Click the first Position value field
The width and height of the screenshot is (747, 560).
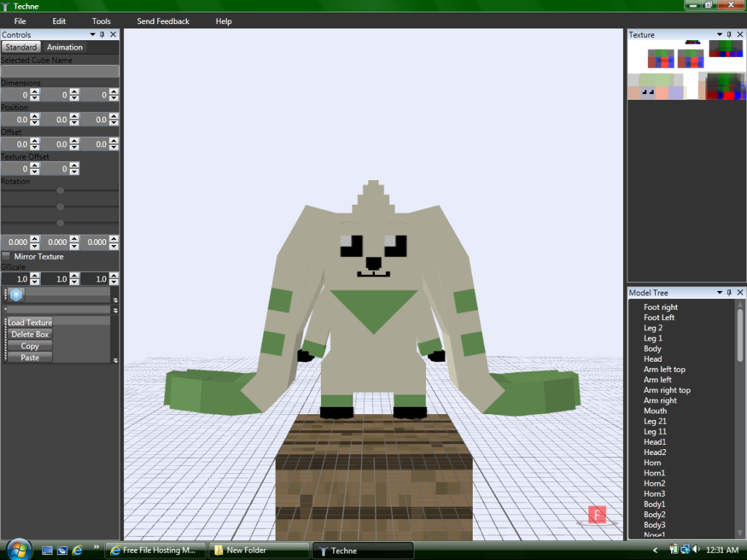pos(15,120)
